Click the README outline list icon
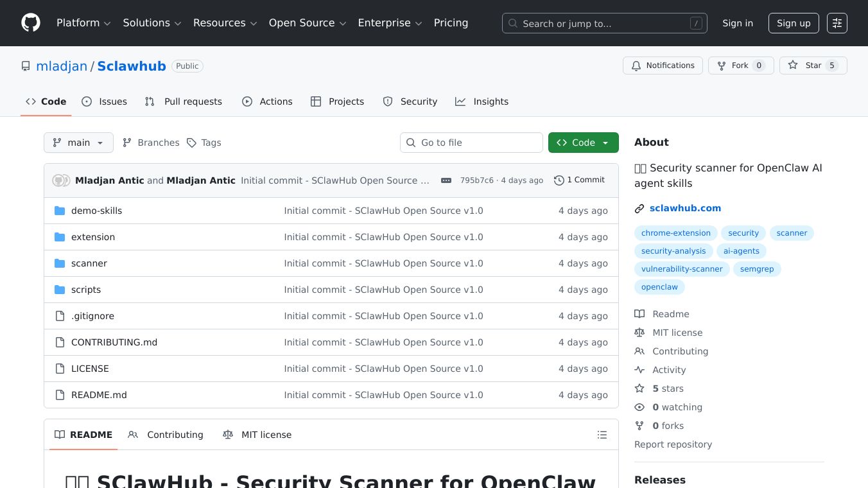Screen dimensions: 868x488 coord(602,435)
